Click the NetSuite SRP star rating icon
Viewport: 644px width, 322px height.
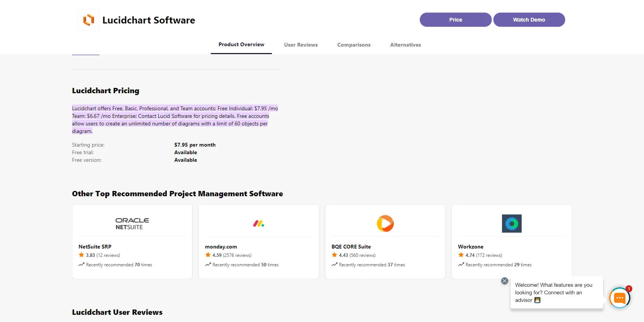coord(81,255)
